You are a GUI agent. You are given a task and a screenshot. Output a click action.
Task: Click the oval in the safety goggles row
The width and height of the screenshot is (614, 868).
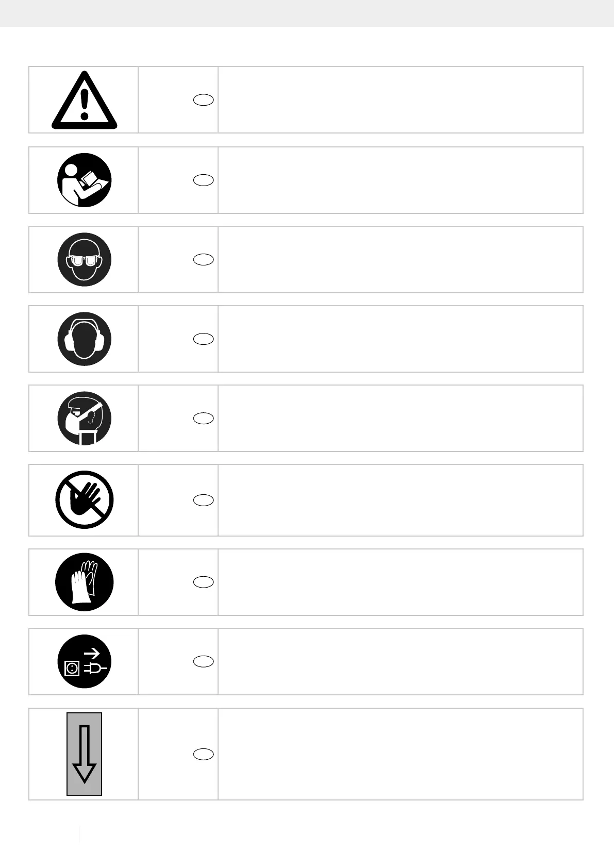[204, 259]
